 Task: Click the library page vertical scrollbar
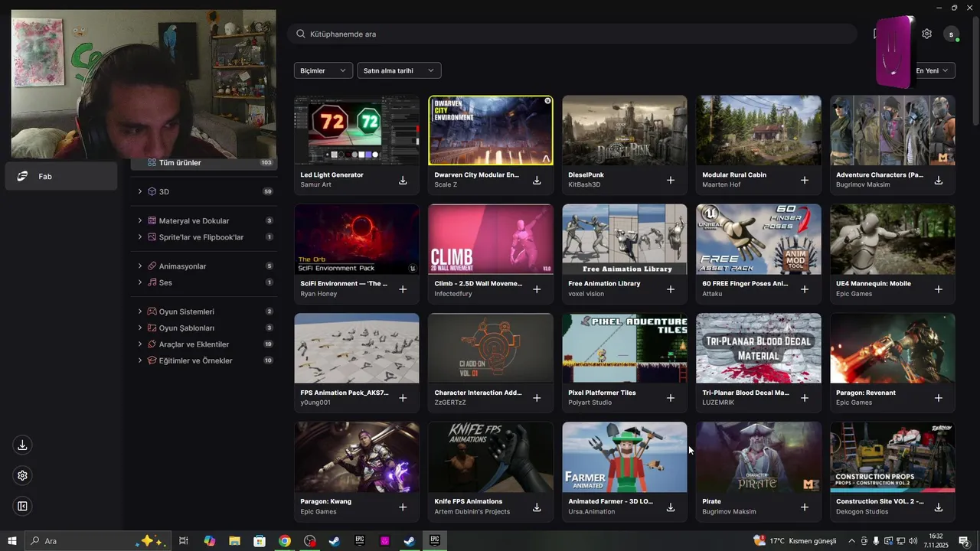click(x=975, y=73)
